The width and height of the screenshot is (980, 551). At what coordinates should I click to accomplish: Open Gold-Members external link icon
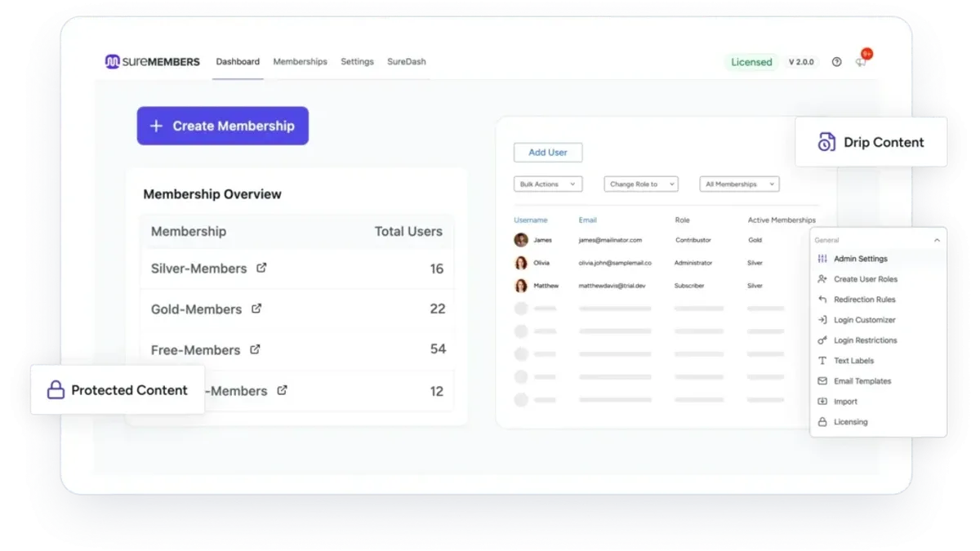click(256, 309)
